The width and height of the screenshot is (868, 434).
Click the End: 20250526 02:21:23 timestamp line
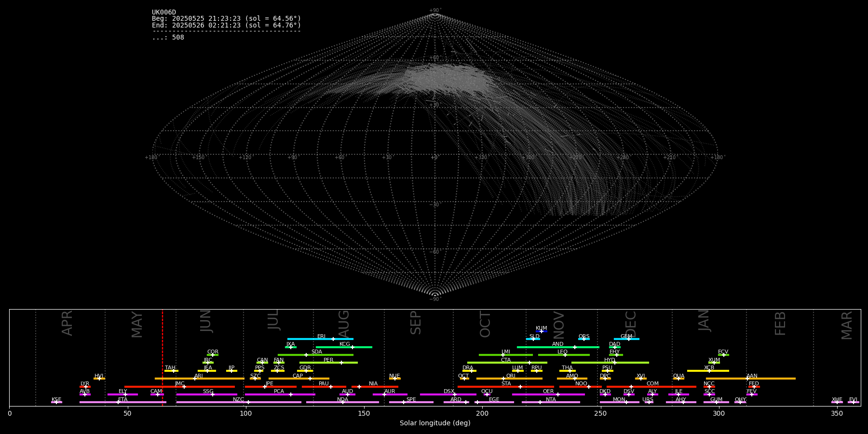click(226, 25)
